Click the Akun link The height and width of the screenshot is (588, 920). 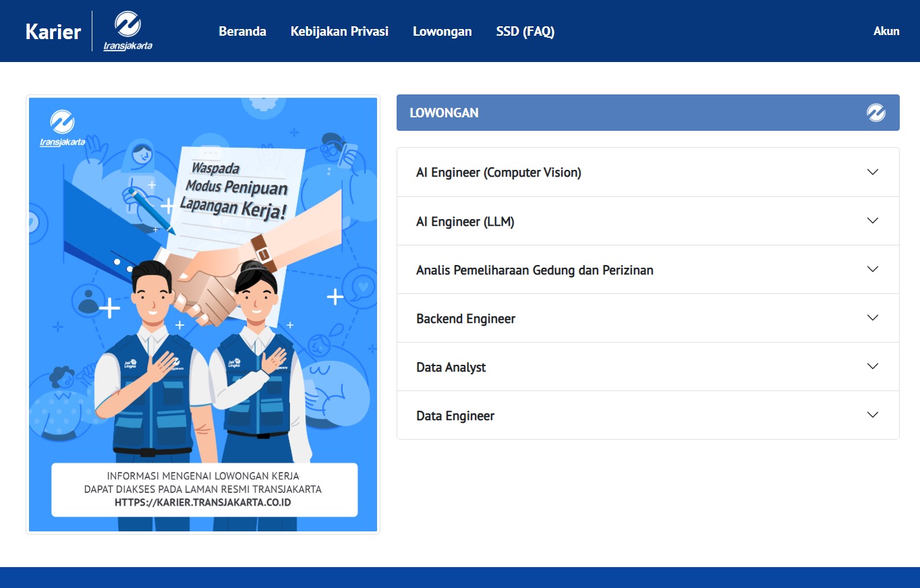point(886,31)
